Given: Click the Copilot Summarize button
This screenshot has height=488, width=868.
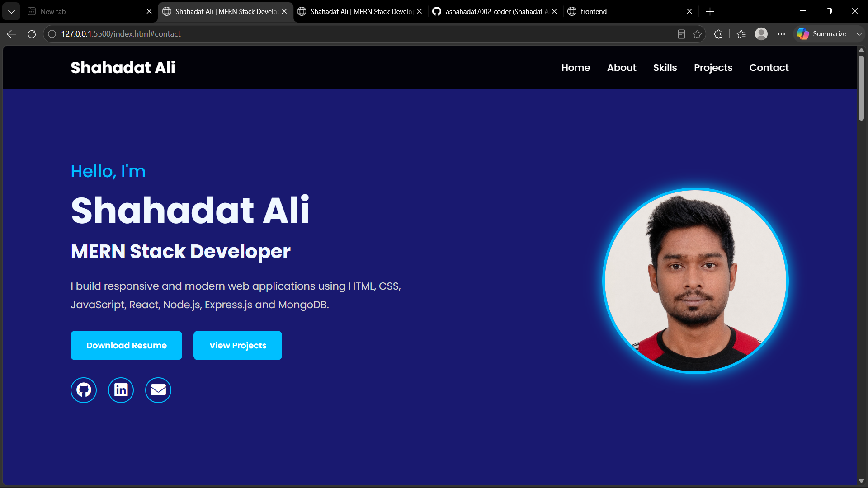Looking at the screenshot, I should coord(822,34).
